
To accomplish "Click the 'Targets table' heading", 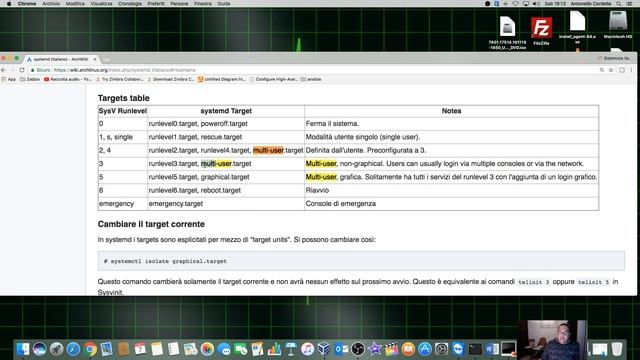I will click(x=123, y=98).
